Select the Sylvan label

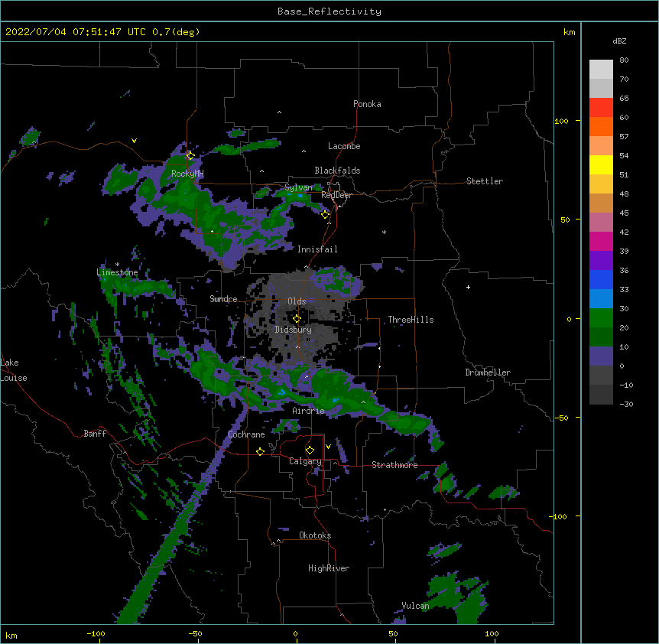click(298, 187)
